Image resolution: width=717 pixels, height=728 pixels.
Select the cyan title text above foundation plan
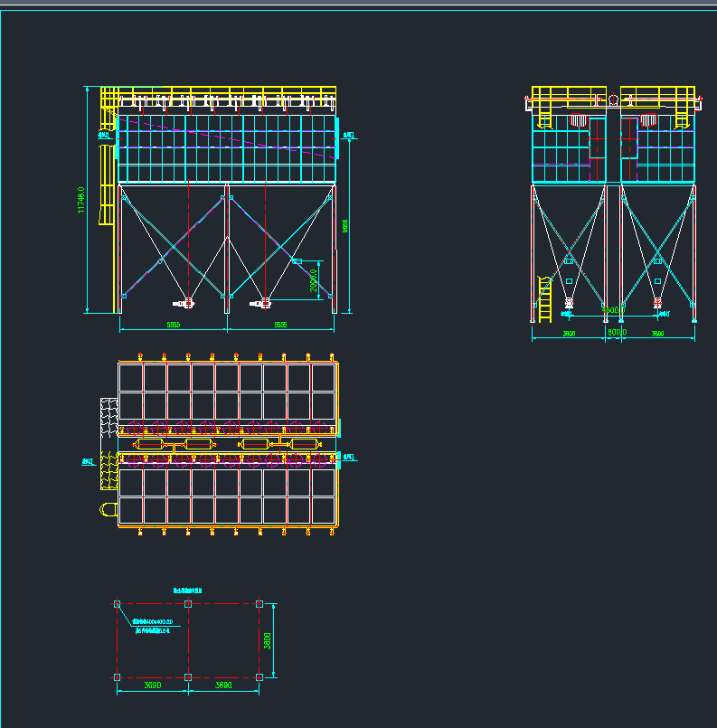pos(188,590)
